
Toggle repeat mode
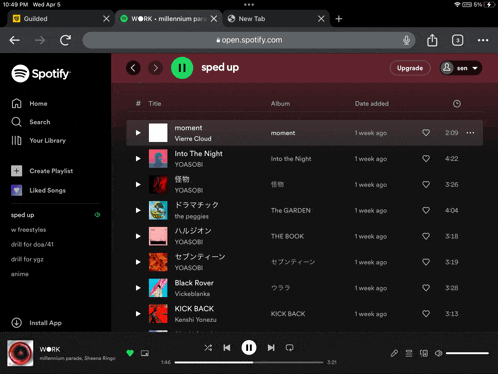pos(290,348)
